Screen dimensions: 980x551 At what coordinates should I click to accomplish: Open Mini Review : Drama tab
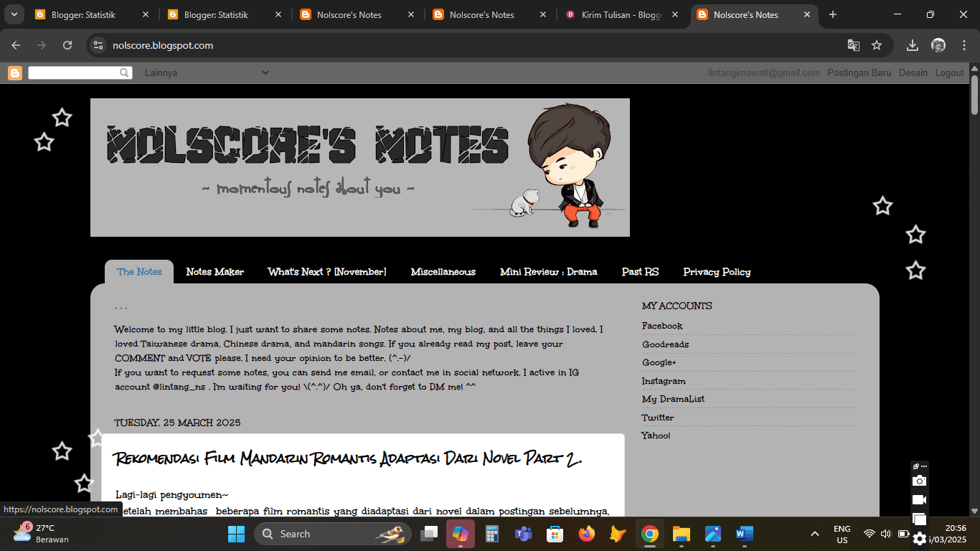point(548,272)
